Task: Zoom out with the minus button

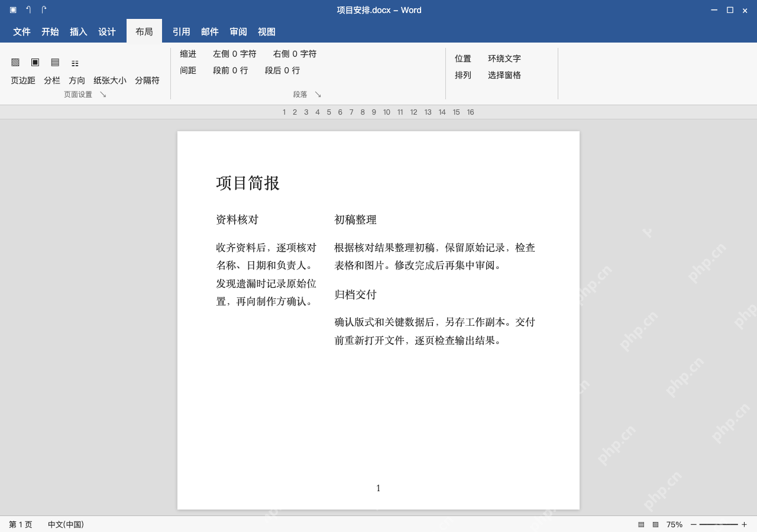Action: [x=694, y=524]
